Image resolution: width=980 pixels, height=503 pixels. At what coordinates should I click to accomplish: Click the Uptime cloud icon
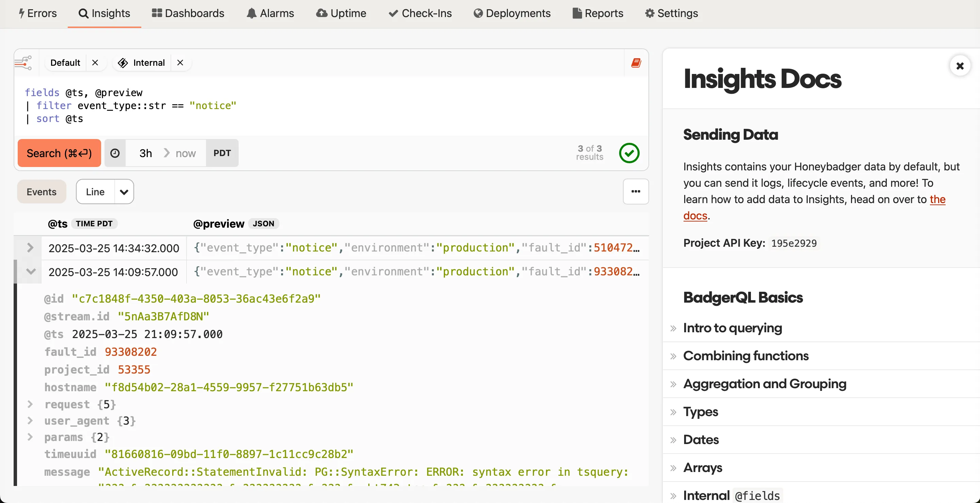[x=321, y=13]
